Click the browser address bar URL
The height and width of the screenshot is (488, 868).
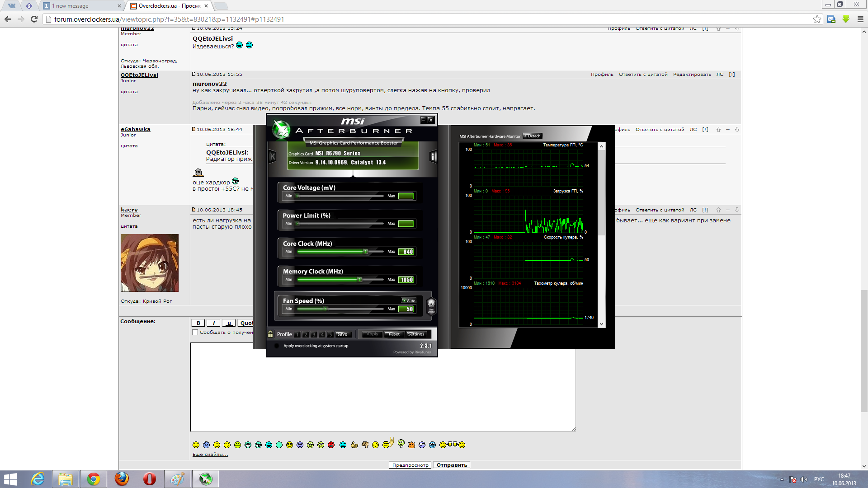point(169,19)
